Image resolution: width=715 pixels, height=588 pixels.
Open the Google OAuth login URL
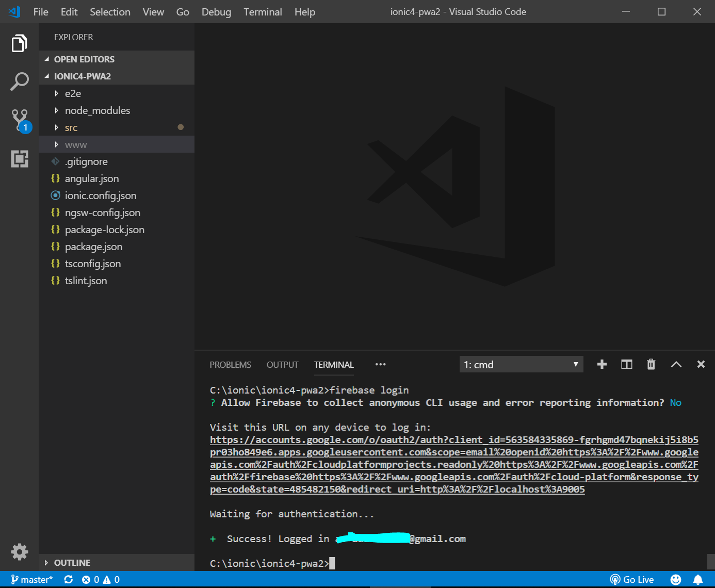coord(454,464)
